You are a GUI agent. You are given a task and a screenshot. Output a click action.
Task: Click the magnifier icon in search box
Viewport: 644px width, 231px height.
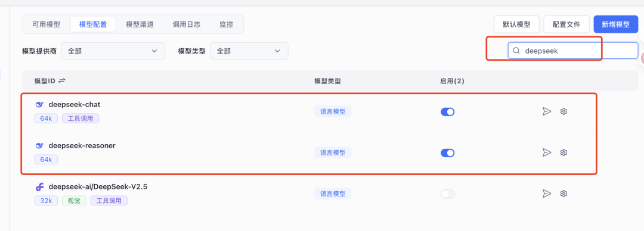pos(516,51)
